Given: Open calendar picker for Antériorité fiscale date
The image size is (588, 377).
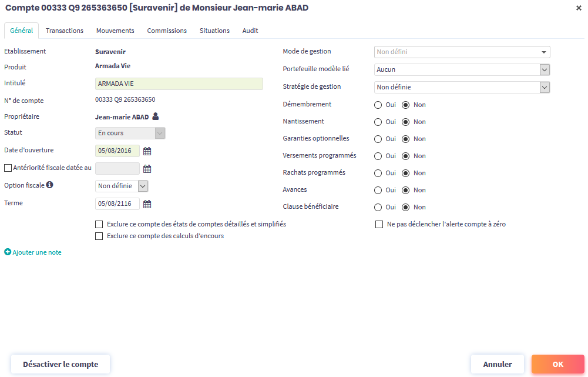Looking at the screenshot, I should (147, 169).
